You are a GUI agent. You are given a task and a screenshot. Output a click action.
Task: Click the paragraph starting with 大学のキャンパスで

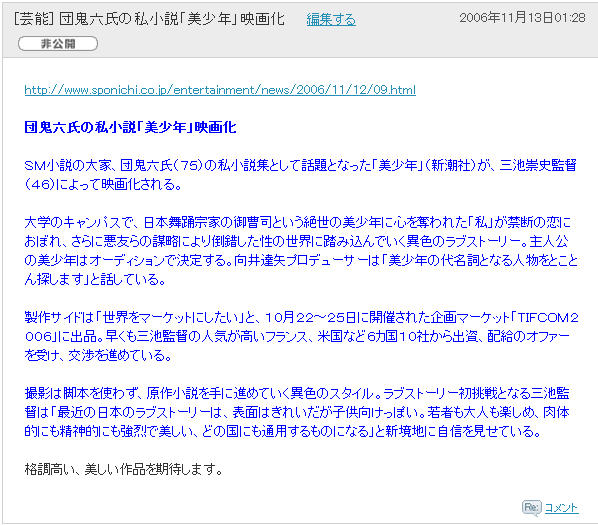301,251
